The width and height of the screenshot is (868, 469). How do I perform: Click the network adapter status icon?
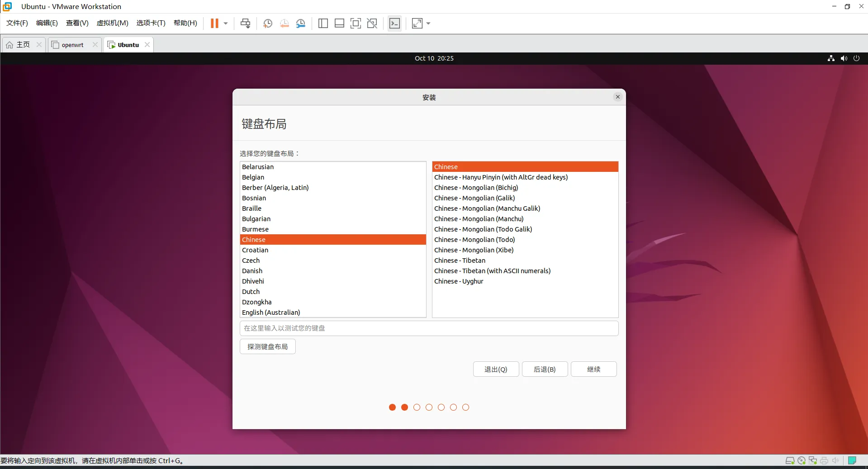coord(812,460)
